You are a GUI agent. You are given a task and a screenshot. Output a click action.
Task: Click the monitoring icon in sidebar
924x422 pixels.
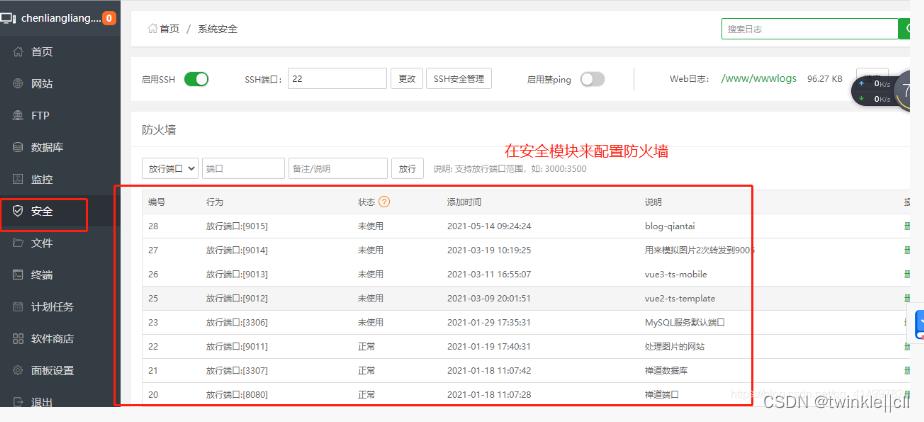click(x=18, y=180)
